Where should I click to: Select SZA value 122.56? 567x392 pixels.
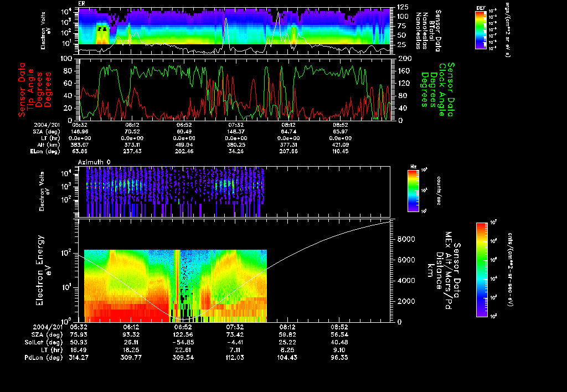coord(183,334)
